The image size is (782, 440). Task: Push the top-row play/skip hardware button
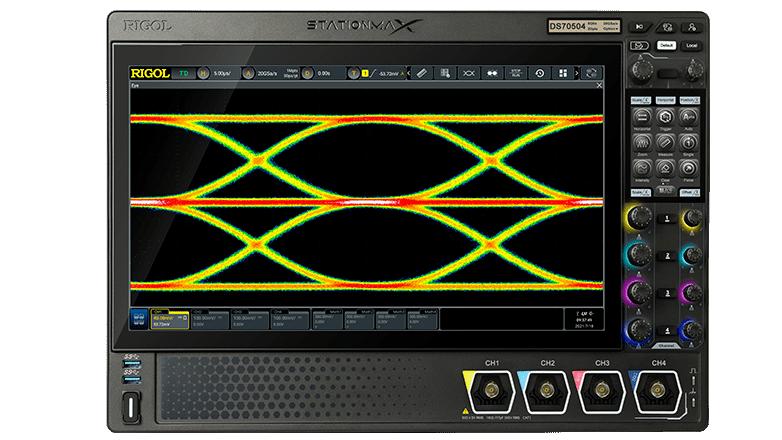pos(639,27)
